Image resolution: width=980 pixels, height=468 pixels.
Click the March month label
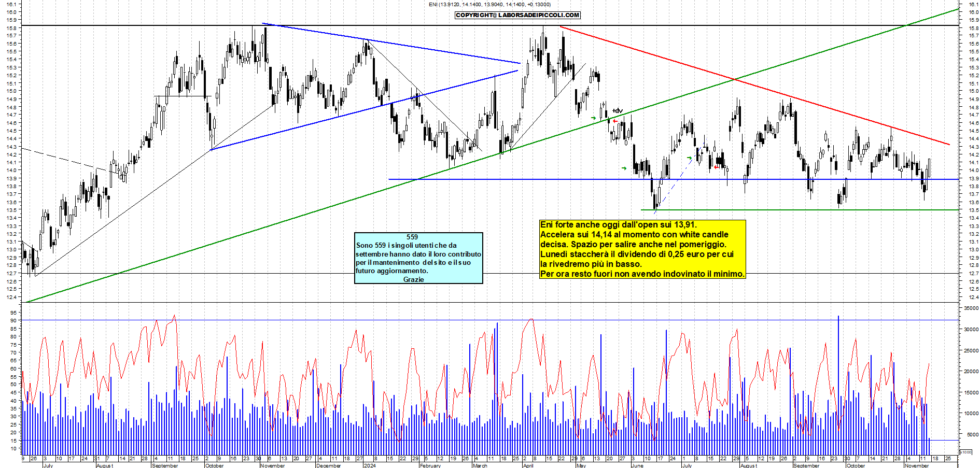point(480,465)
